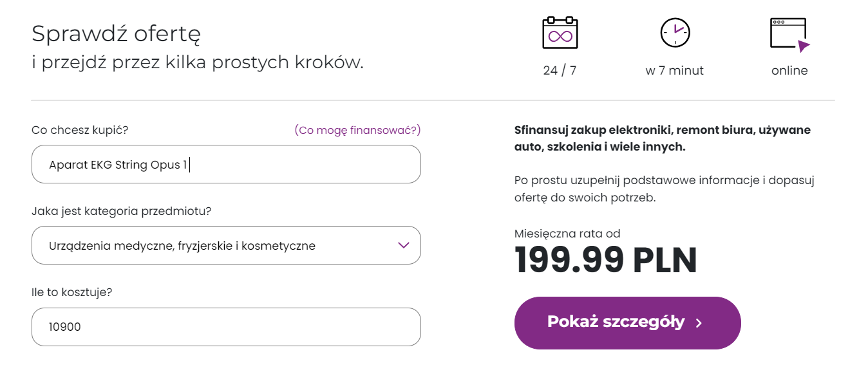Expand the category dropdown chevron arrow

404,245
